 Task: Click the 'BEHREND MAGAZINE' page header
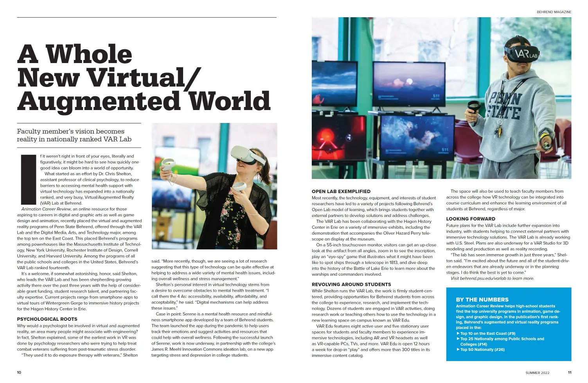(x=554, y=12)
